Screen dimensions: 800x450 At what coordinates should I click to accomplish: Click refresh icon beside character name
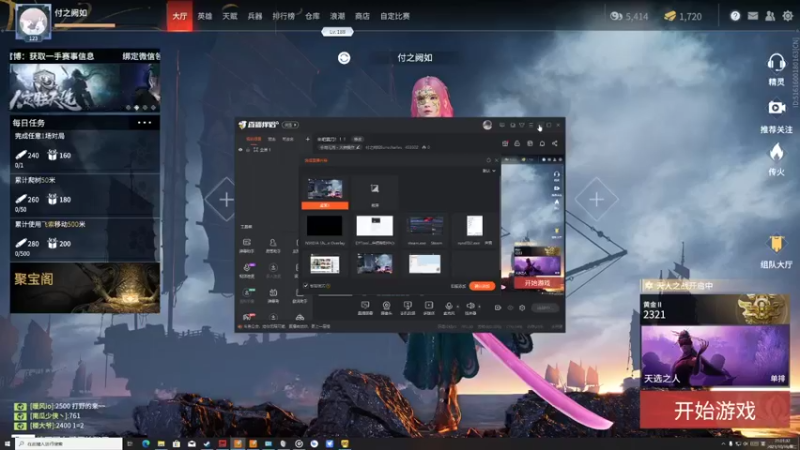coord(344,58)
